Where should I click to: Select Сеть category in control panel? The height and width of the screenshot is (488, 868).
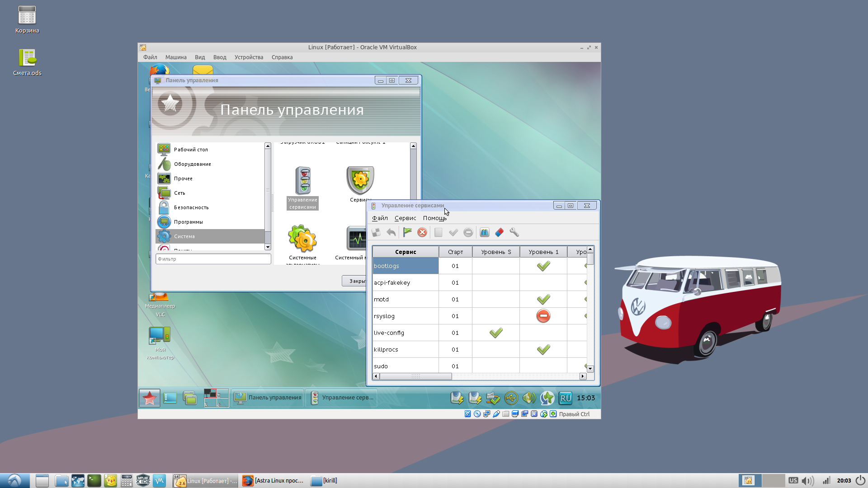[x=210, y=193]
